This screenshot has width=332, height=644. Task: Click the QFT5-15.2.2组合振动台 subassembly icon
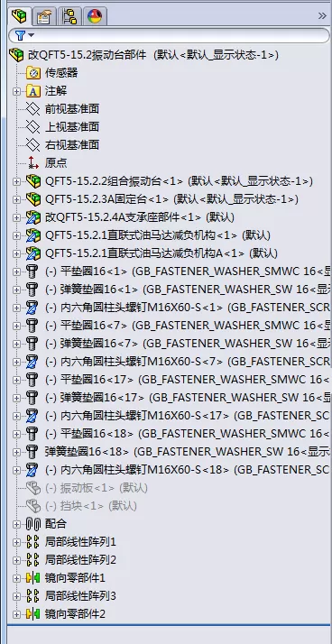point(33,181)
